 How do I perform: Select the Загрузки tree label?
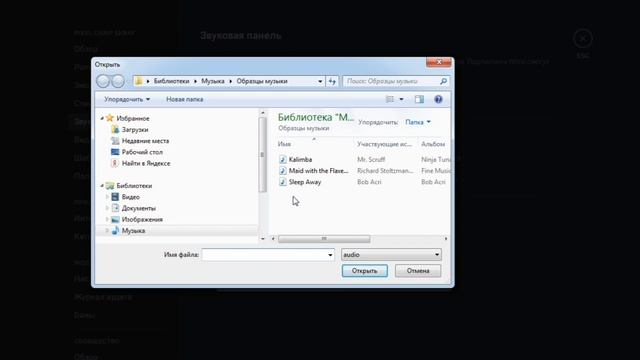(x=135, y=129)
